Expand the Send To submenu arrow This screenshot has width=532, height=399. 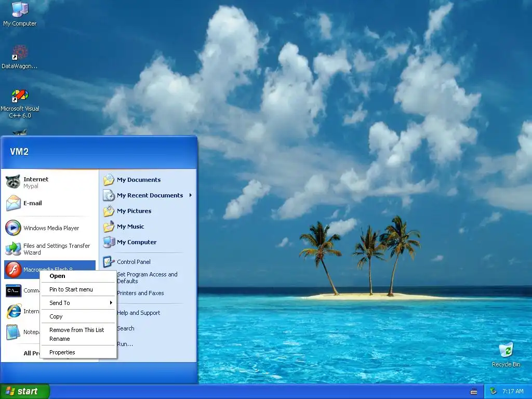pyautogui.click(x=111, y=303)
